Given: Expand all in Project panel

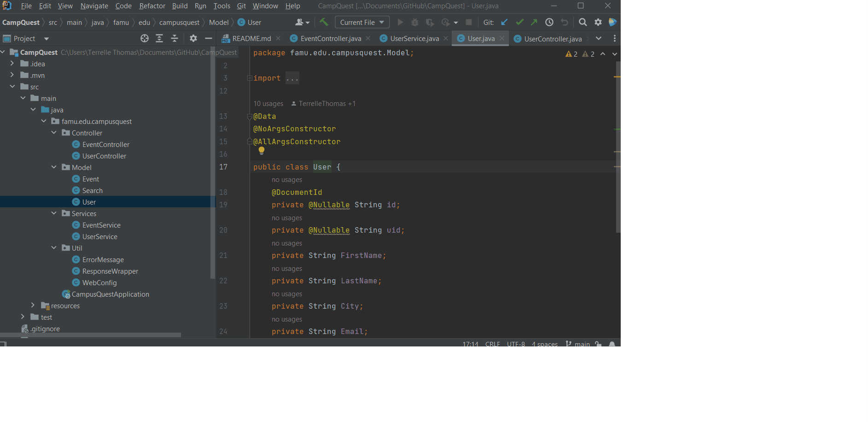Looking at the screenshot, I should tap(159, 38).
